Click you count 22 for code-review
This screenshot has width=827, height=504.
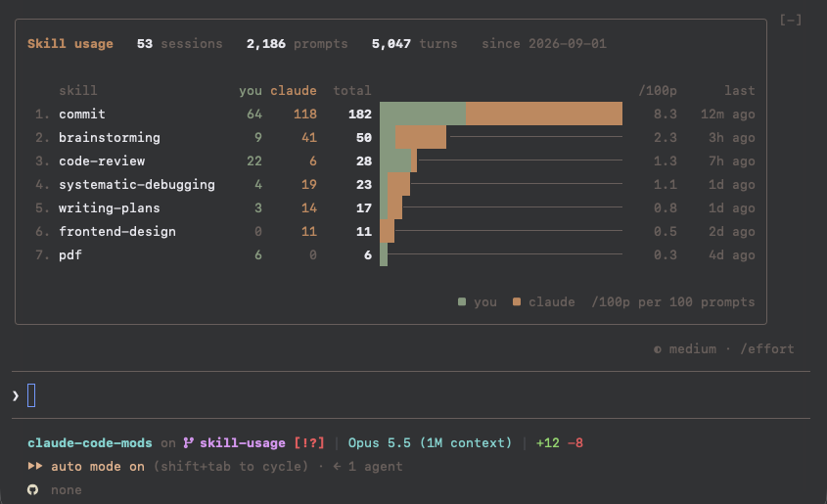pyautogui.click(x=254, y=160)
